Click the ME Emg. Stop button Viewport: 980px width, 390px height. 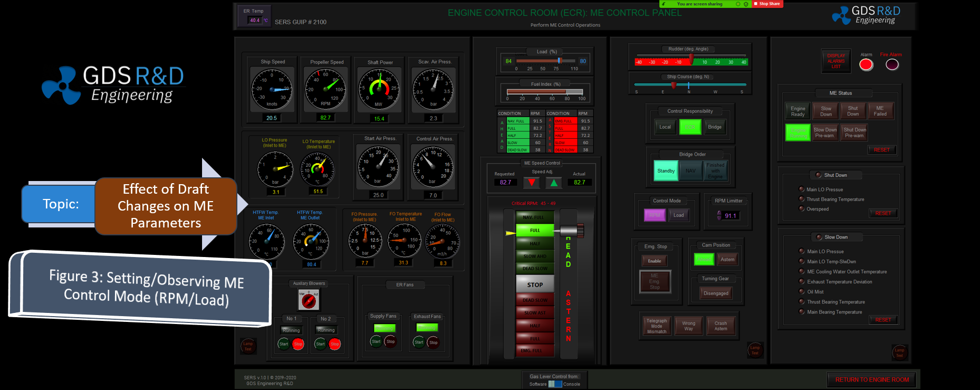[x=655, y=281]
